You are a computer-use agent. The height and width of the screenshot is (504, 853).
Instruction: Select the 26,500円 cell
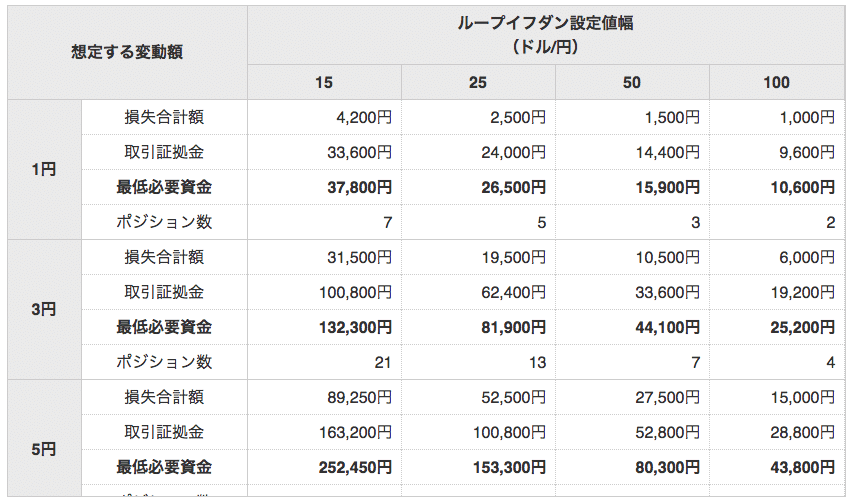pyautogui.click(x=478, y=187)
